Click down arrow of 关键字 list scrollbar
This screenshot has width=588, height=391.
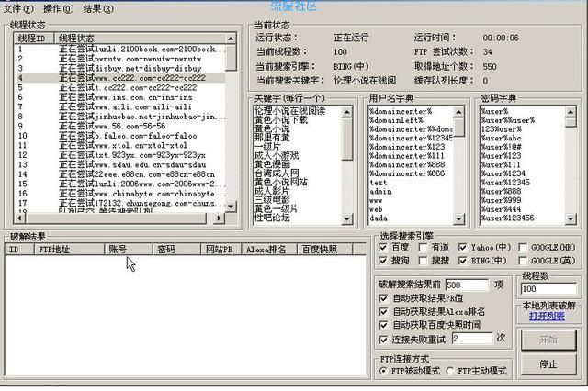(347, 218)
